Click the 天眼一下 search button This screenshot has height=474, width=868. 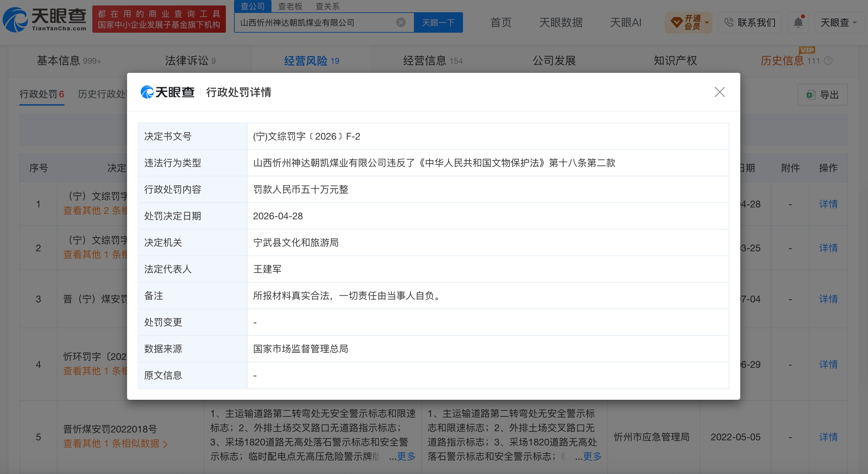(x=438, y=22)
